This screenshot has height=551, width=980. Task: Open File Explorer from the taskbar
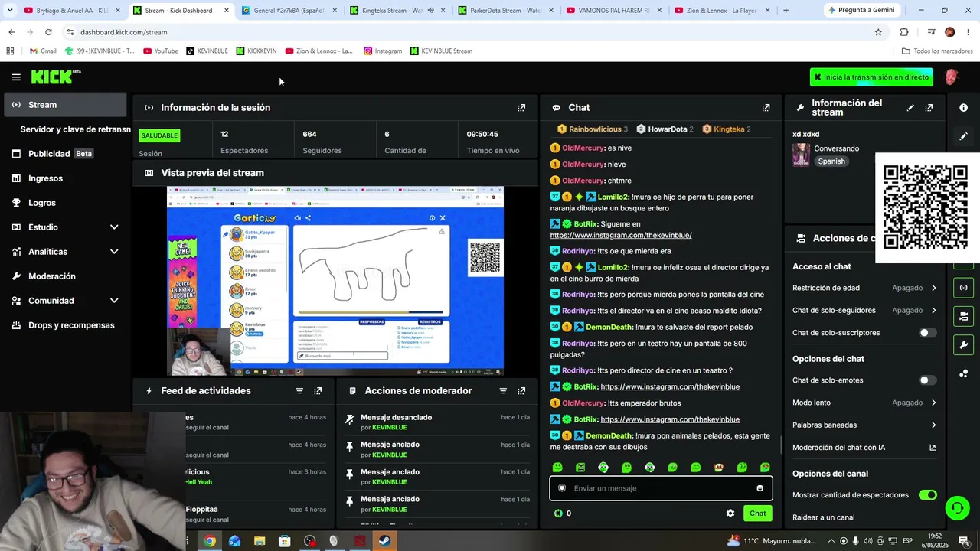(260, 541)
